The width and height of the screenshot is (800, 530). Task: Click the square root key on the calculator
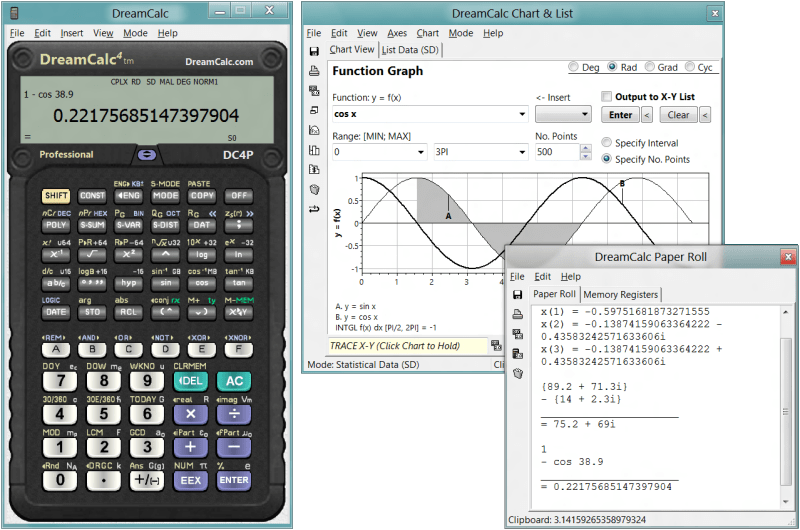tap(92, 254)
